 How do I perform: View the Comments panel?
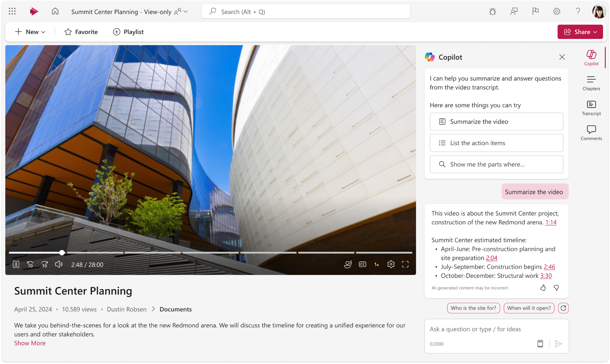591,132
